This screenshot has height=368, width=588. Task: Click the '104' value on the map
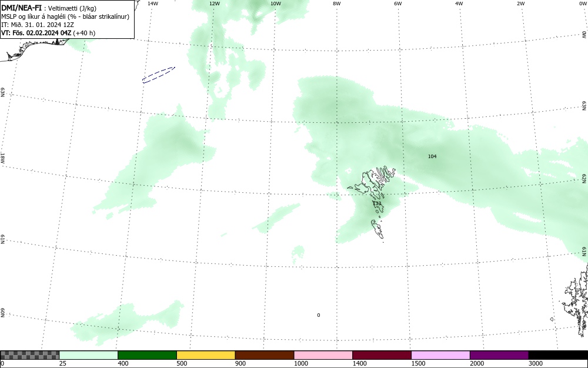[432, 156]
